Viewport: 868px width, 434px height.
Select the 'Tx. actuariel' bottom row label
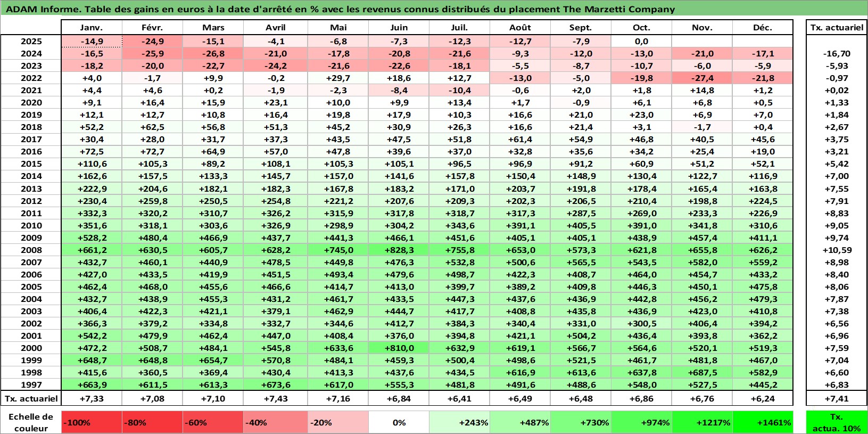click(31, 398)
